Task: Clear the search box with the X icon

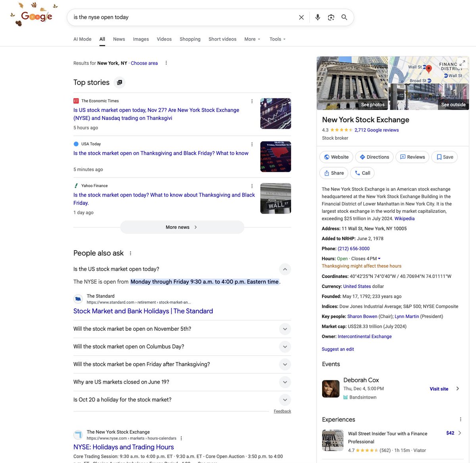Action: 301,17
